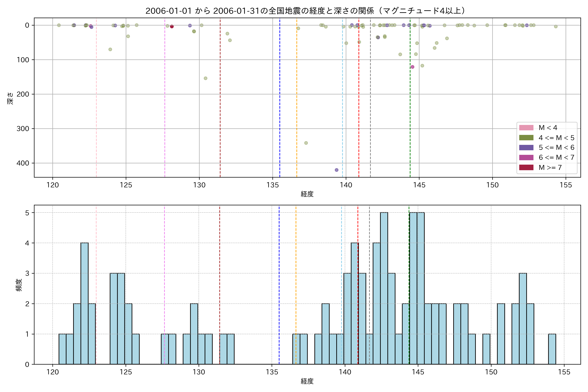Click the purple 5 <= M < 6 swatch
588x392 pixels.
point(526,147)
